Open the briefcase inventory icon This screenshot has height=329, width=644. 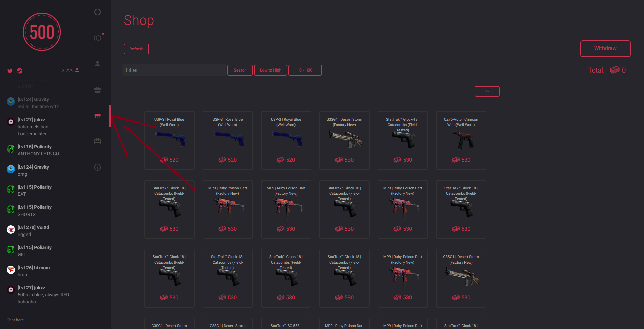click(97, 90)
